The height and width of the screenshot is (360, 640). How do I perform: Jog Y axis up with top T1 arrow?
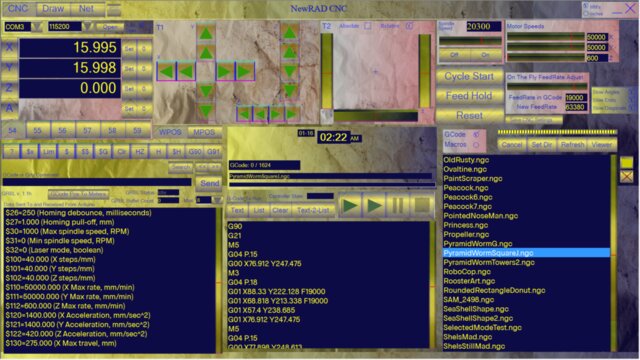pyautogui.click(x=206, y=33)
